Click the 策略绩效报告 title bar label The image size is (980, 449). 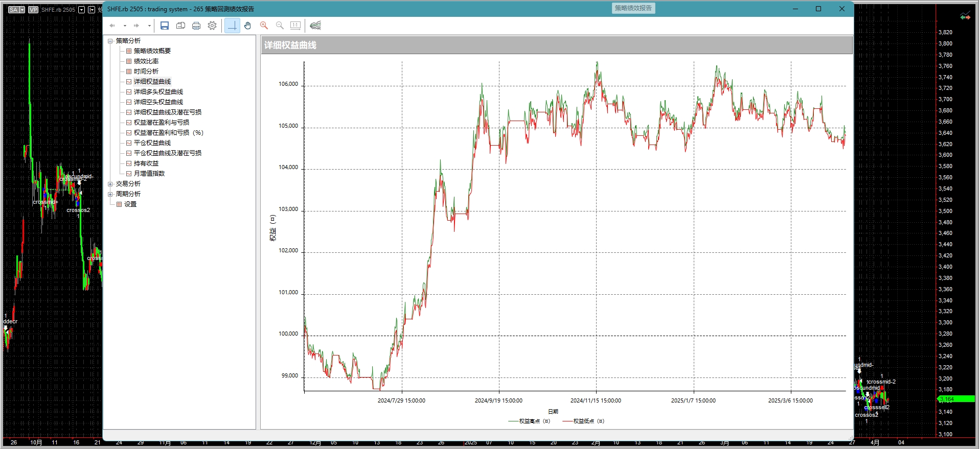633,8
